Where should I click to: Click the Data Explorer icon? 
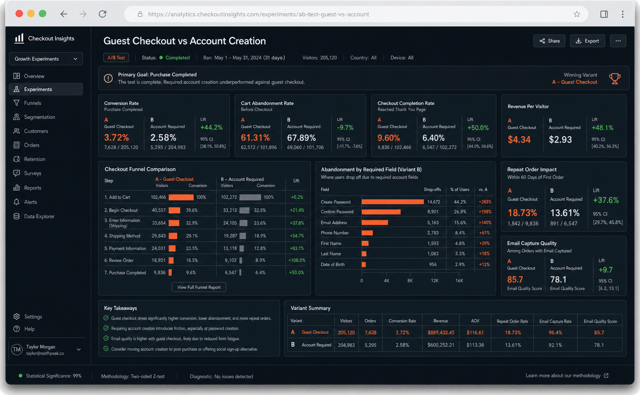click(x=16, y=216)
